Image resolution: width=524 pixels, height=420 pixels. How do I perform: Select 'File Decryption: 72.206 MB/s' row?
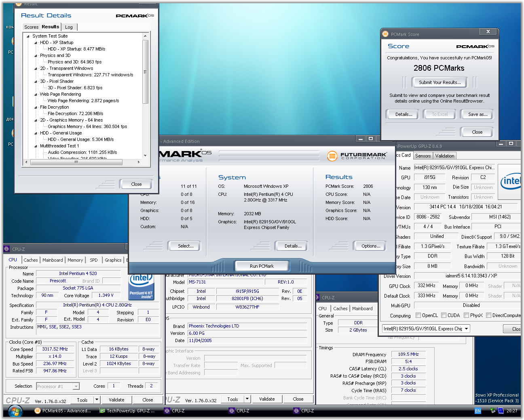(75, 113)
